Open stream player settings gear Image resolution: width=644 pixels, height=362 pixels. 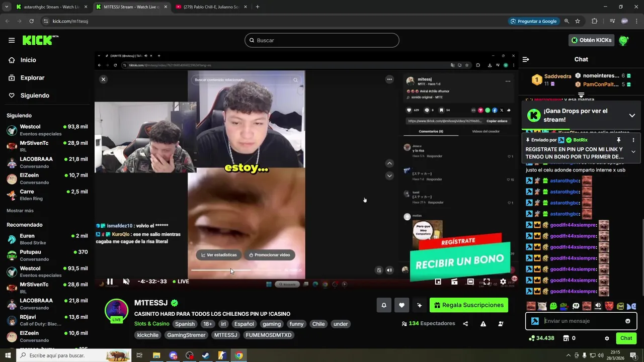click(503, 282)
